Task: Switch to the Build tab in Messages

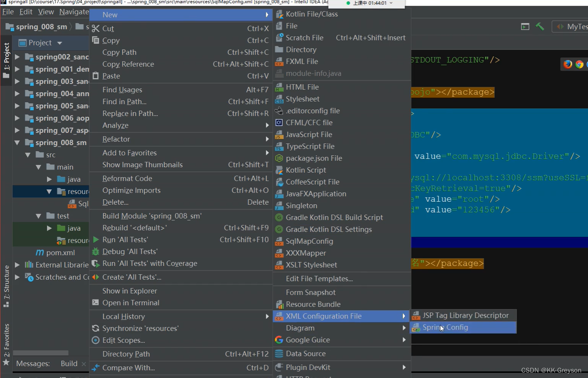Action: click(x=69, y=364)
